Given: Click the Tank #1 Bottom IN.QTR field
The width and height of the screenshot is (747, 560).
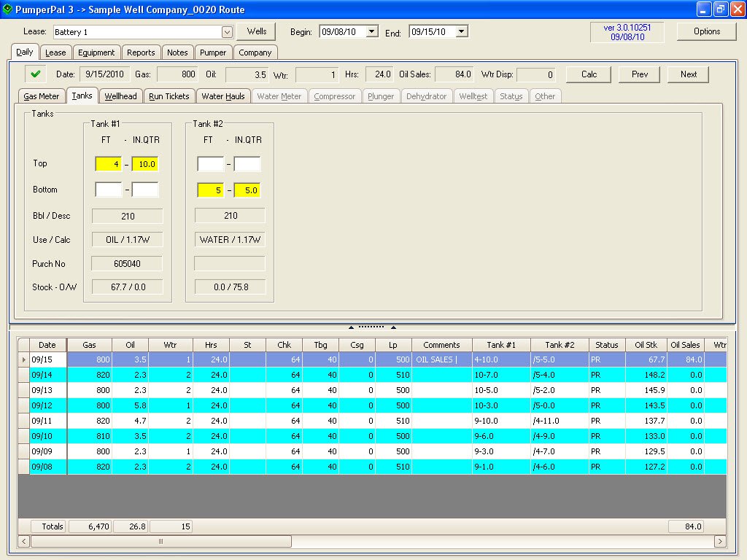Looking at the screenshot, I should click(145, 190).
